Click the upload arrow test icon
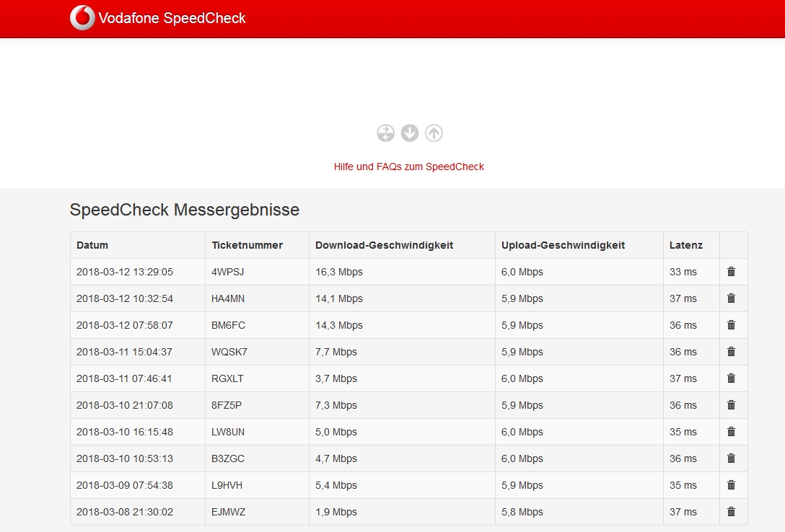The height and width of the screenshot is (532, 785). point(434,133)
